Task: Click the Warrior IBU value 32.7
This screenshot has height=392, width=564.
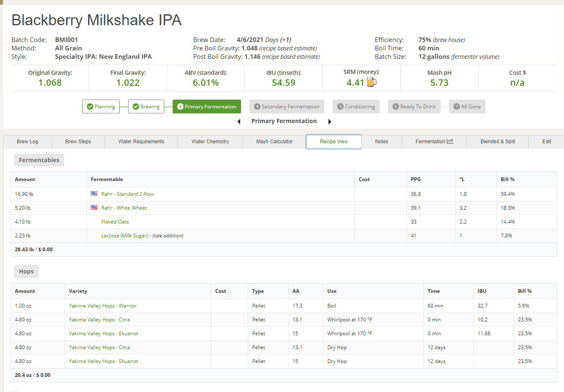Action: pyautogui.click(x=483, y=306)
